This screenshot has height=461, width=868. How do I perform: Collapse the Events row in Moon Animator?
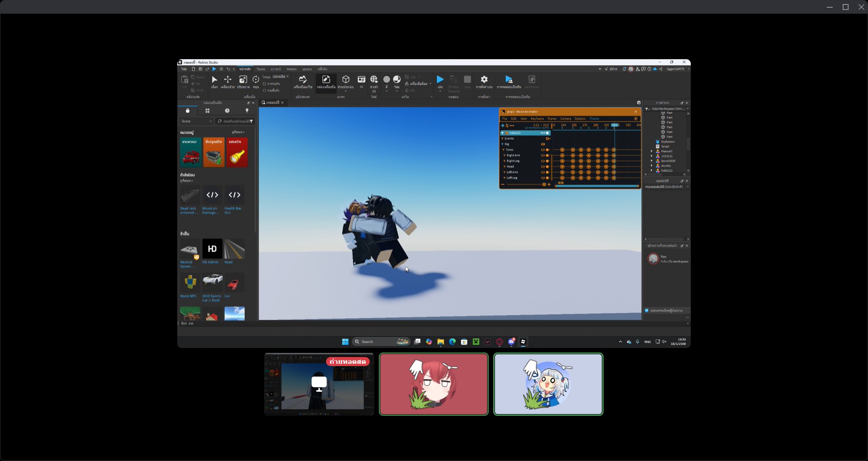pos(502,139)
